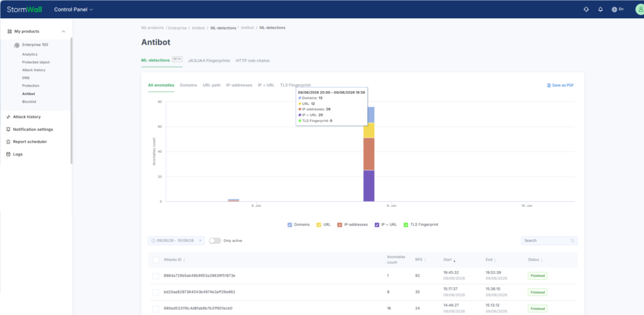Screen dimensions: 644x315
Task: Open attack ID bd20aa8287364043b4974b3aff26e662
Action: click(x=199, y=292)
